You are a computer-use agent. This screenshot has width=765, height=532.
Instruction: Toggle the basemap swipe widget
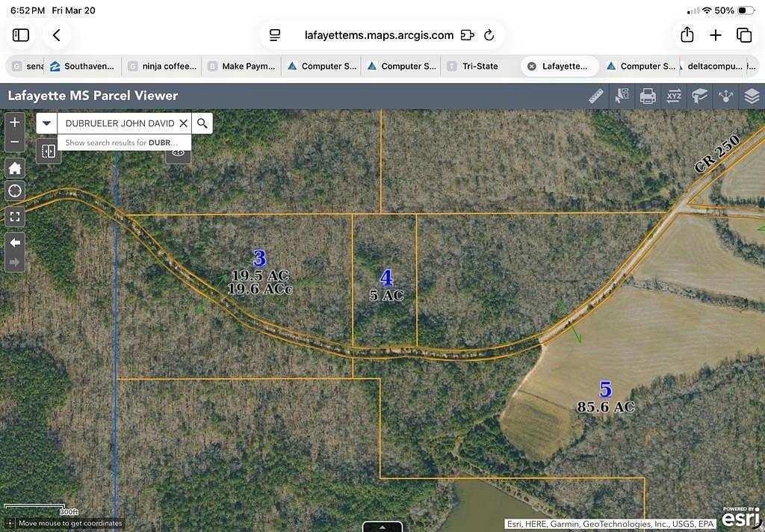point(48,151)
